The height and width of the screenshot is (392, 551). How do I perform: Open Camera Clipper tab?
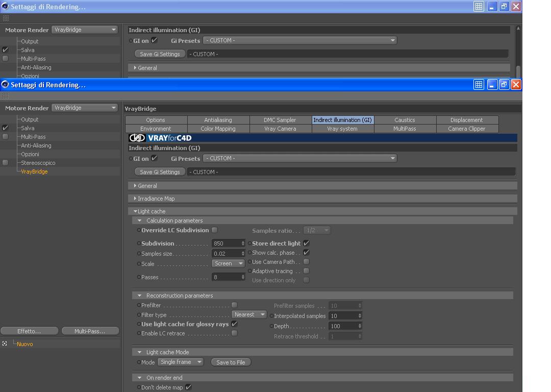467,129
